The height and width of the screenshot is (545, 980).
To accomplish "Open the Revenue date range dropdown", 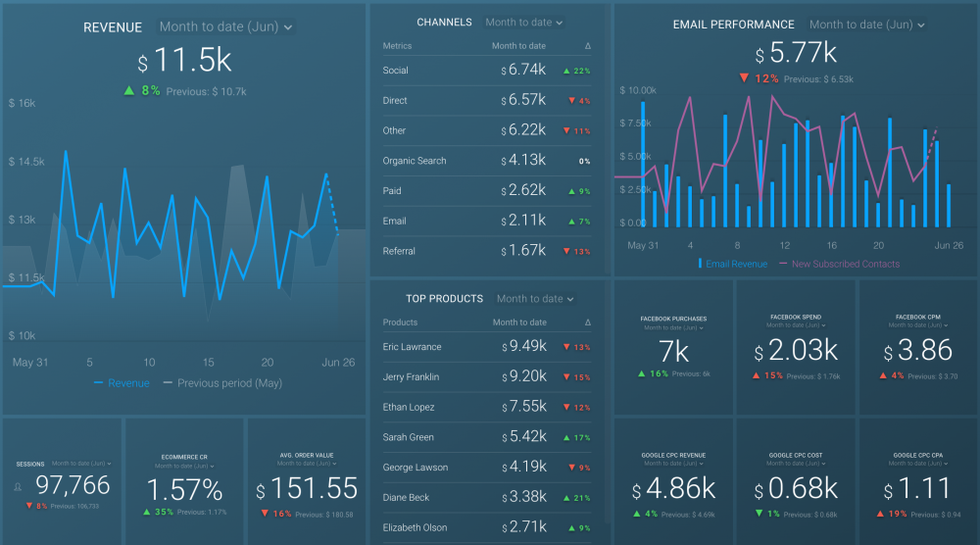I will click(x=225, y=27).
